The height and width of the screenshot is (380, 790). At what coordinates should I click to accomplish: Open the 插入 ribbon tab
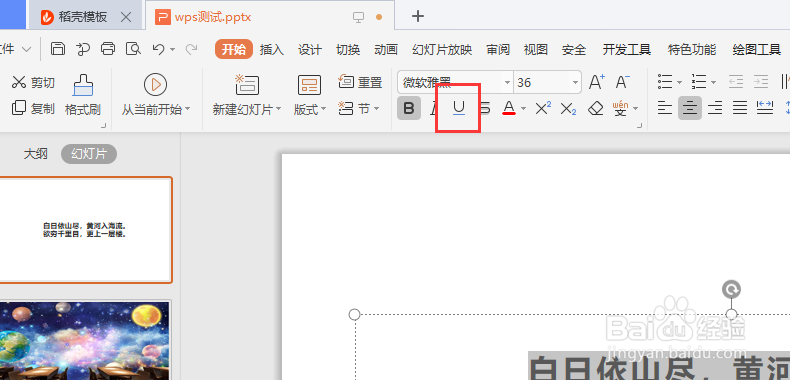point(272,49)
